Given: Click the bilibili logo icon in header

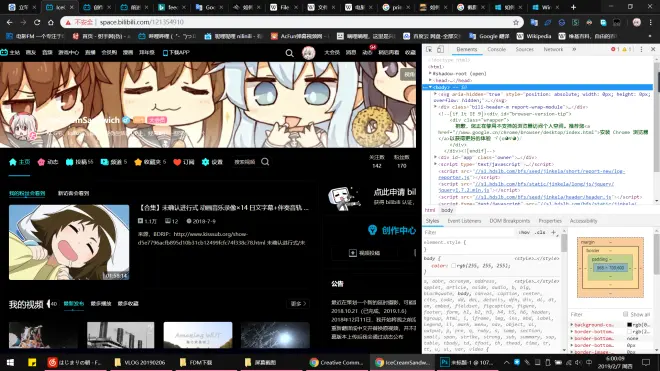Looking at the screenshot, I should 4,52.
